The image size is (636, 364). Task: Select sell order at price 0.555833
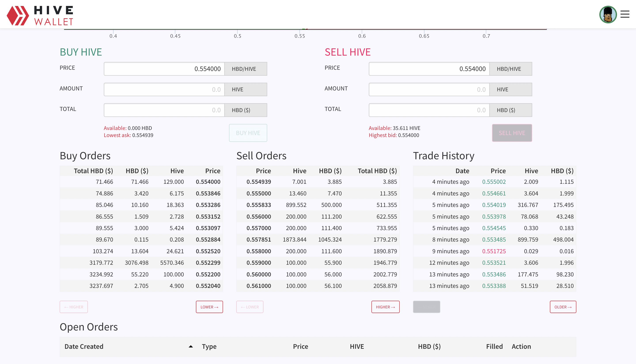(318, 205)
